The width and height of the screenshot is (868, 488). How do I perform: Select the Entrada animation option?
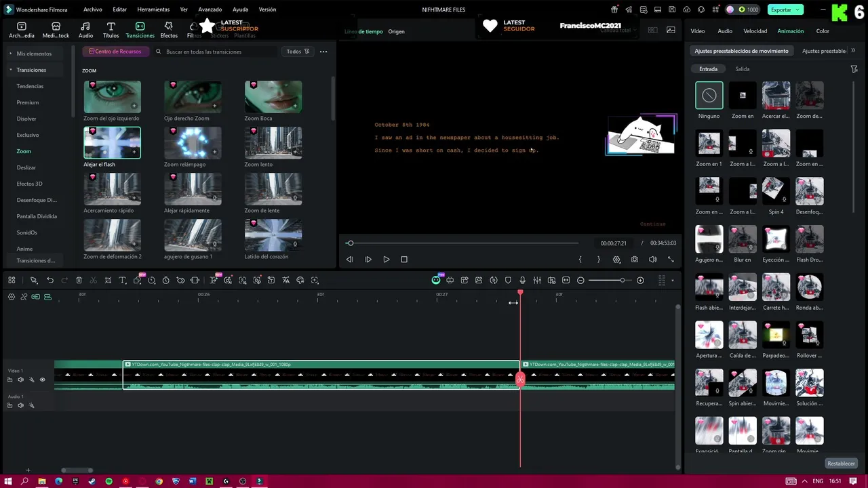708,69
